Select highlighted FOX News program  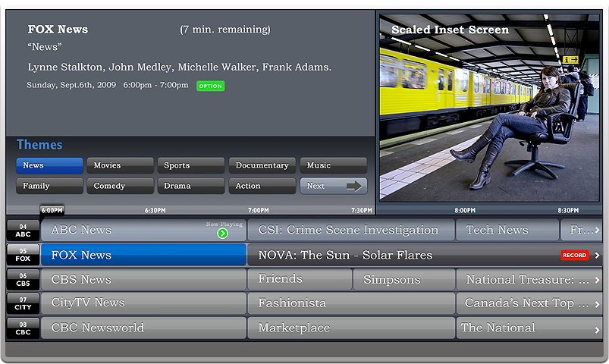[x=143, y=255]
